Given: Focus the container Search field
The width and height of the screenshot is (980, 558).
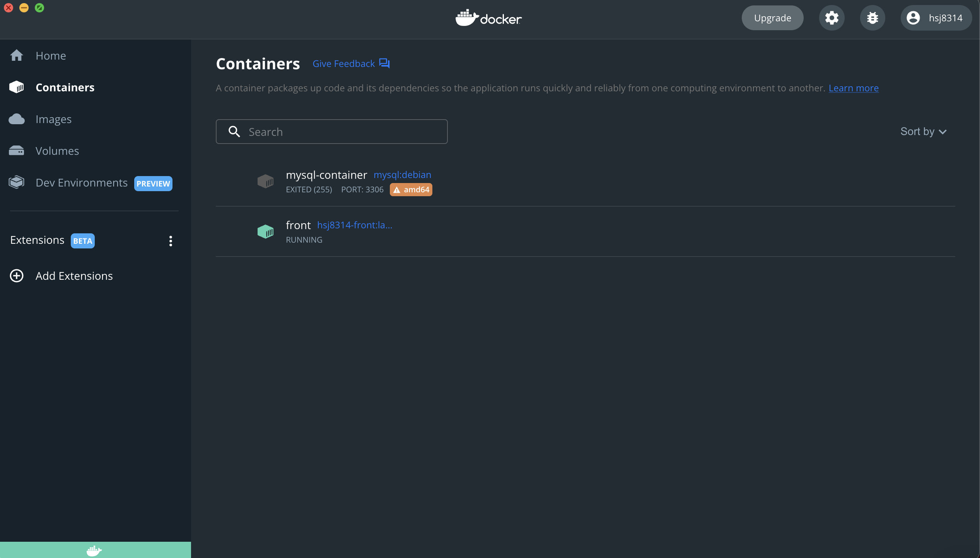Looking at the screenshot, I should (x=332, y=132).
